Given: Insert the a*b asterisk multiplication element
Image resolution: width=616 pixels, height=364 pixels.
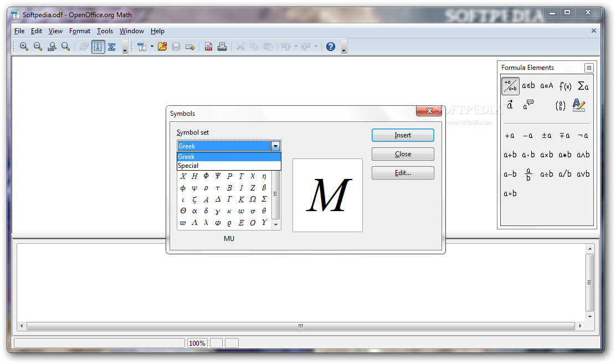Looking at the screenshot, I should click(565, 155).
